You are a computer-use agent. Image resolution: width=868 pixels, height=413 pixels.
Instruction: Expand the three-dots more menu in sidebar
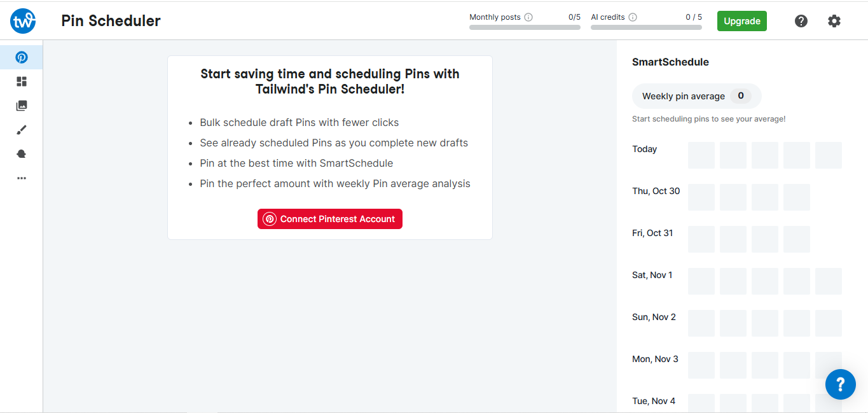(22, 178)
